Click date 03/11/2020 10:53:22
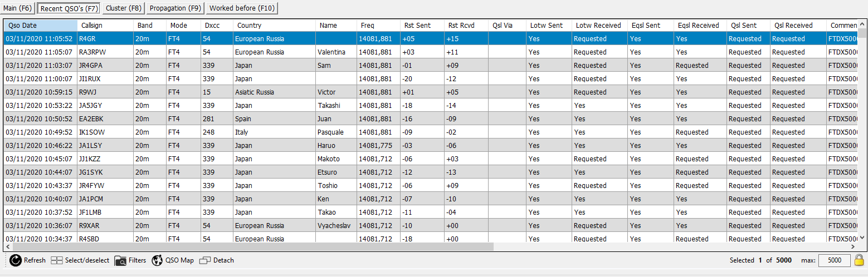This screenshot has height=277, width=868. (39, 106)
